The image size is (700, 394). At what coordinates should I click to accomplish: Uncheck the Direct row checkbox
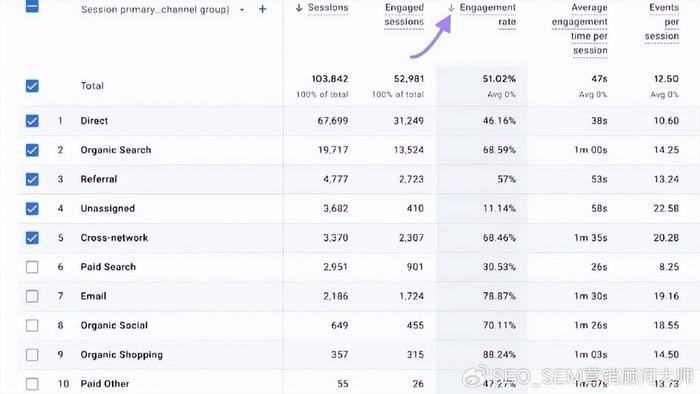click(32, 120)
